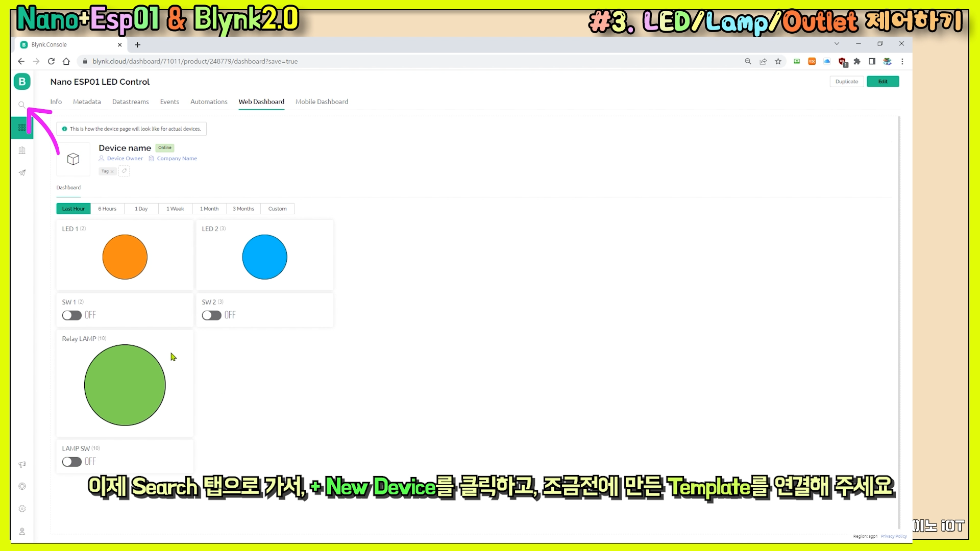The width and height of the screenshot is (980, 551).
Task: Open the settings gear icon in sidebar
Action: pos(22,509)
